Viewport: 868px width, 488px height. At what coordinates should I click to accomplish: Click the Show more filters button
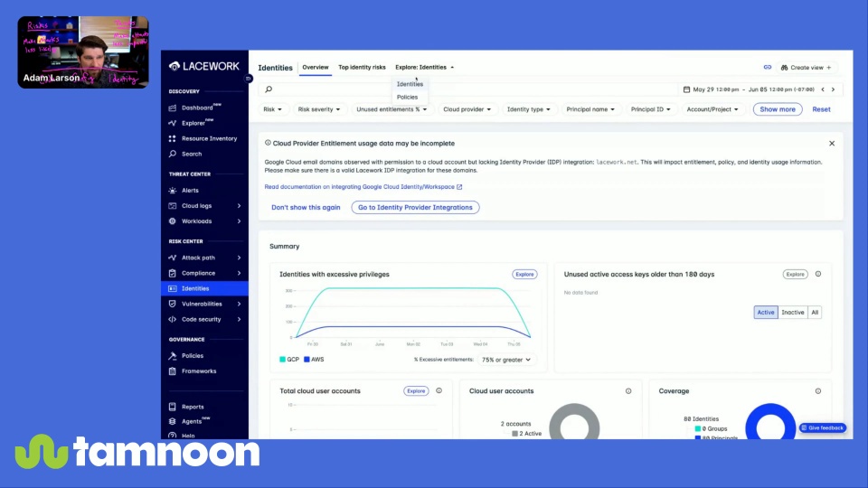(x=778, y=109)
